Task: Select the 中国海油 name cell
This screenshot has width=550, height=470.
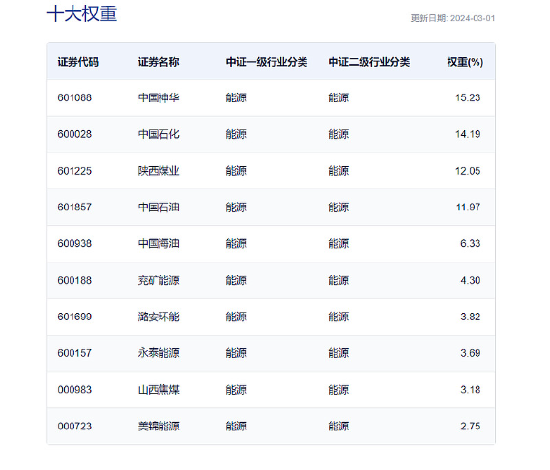Action: (x=159, y=243)
